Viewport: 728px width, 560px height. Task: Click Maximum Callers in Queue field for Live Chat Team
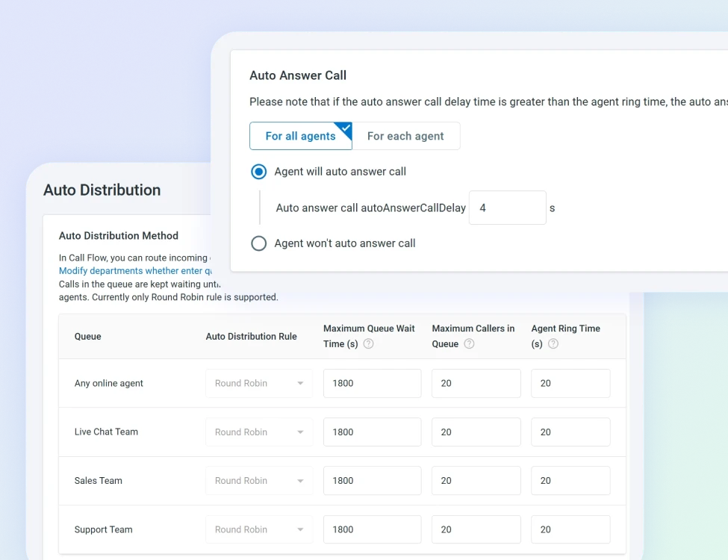point(476,432)
